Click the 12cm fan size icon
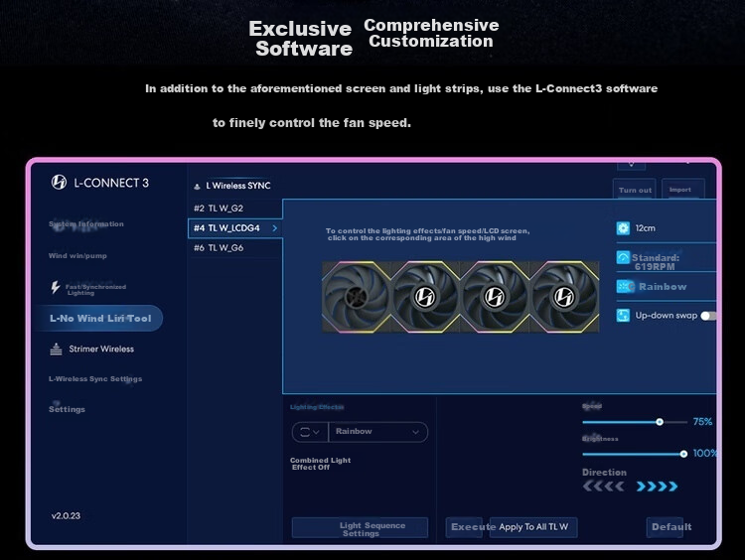745x560 pixels. tap(623, 228)
